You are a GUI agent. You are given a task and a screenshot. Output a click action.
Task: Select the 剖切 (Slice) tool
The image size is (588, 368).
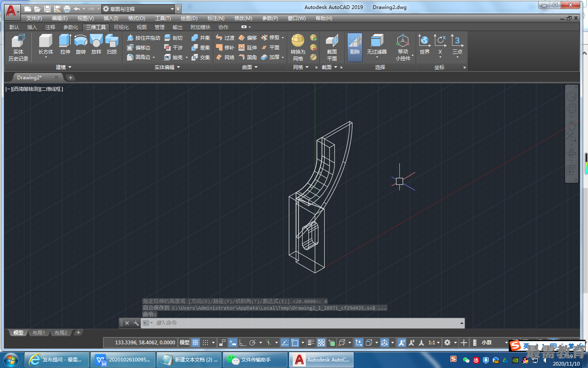(174, 38)
